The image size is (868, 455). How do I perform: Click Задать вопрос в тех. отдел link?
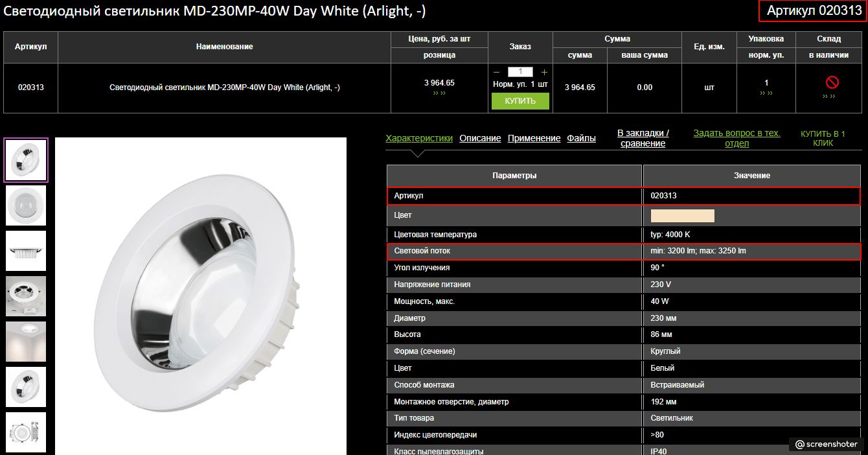tap(737, 138)
